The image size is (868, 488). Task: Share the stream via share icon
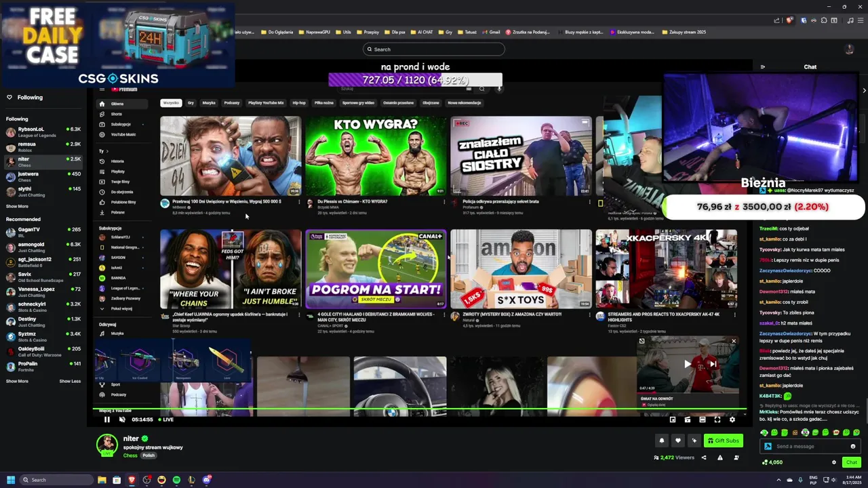click(x=704, y=458)
